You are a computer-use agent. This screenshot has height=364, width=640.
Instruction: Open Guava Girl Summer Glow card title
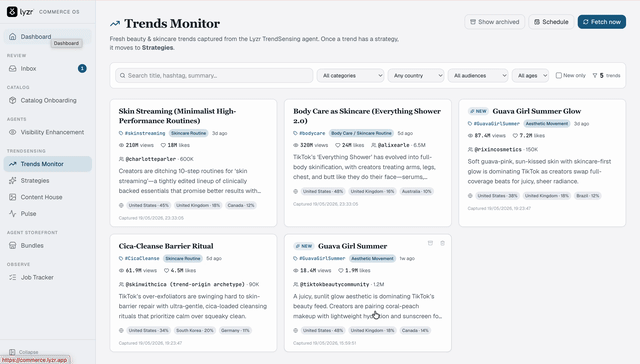click(x=537, y=111)
